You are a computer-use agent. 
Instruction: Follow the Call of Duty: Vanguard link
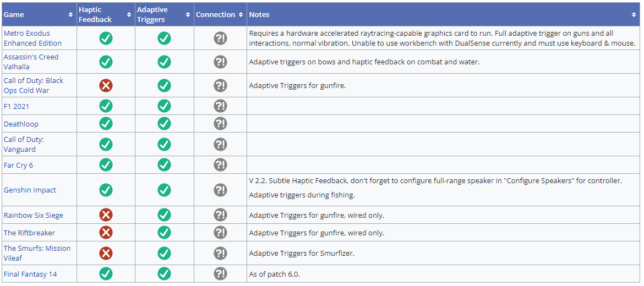(x=24, y=144)
